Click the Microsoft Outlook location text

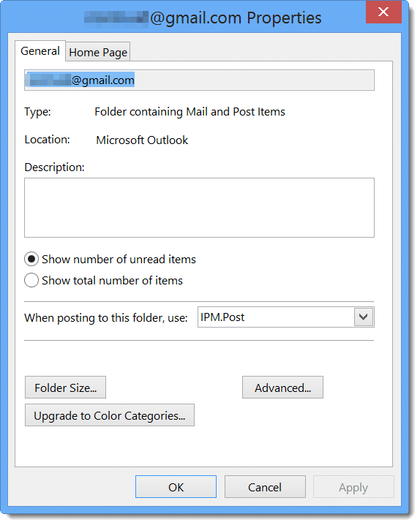142,140
